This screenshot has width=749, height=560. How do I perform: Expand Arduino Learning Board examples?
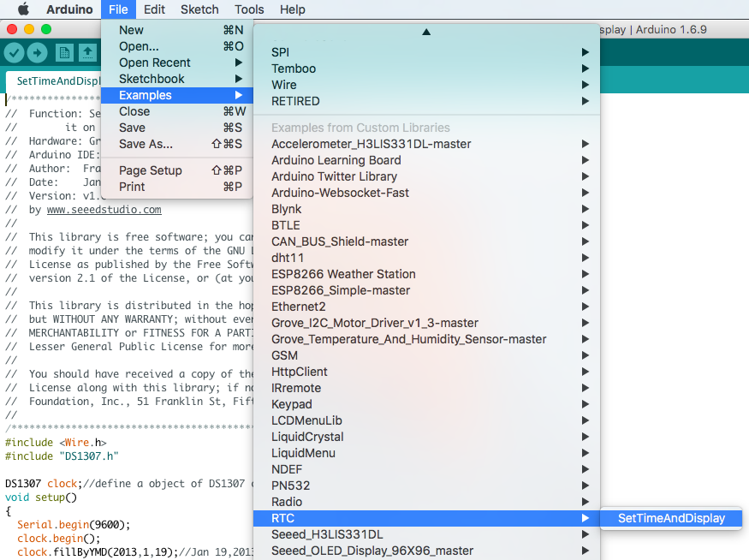(426, 160)
